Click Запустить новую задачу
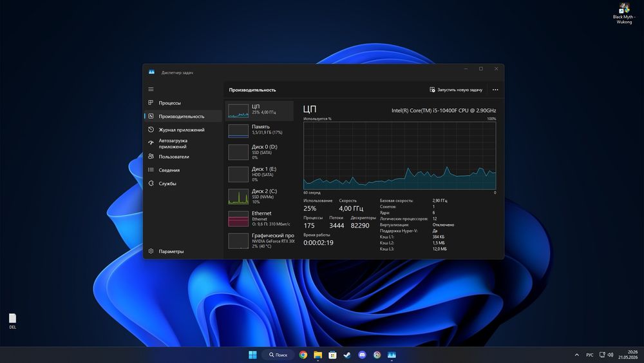 point(456,90)
